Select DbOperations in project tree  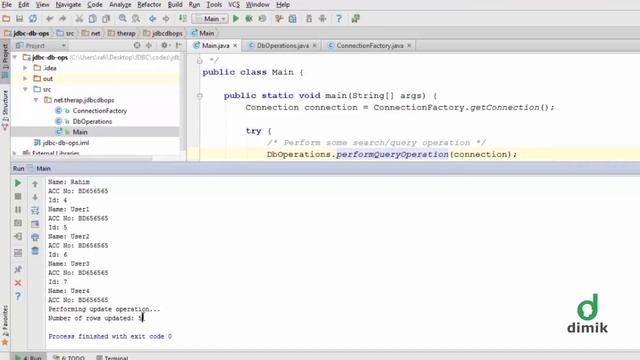(x=92, y=121)
